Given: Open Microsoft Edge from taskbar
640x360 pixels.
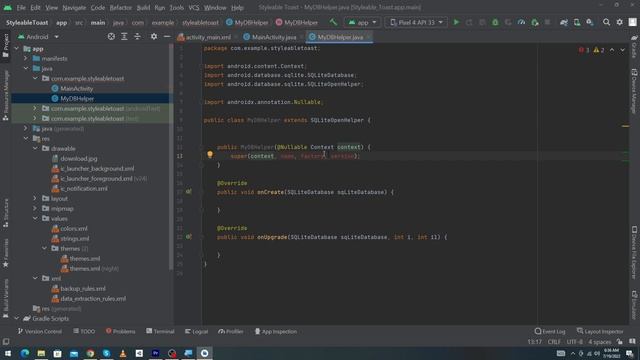Looking at the screenshot, I should tap(24, 353).
